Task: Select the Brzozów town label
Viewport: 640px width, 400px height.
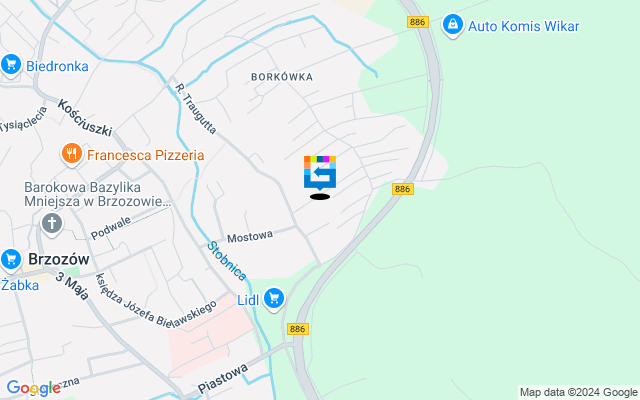Action: click(59, 259)
